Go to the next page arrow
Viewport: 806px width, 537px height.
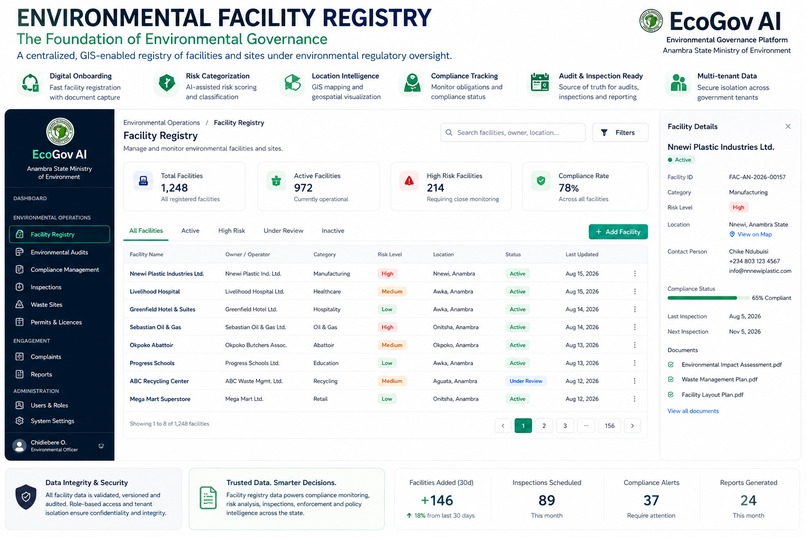point(632,425)
